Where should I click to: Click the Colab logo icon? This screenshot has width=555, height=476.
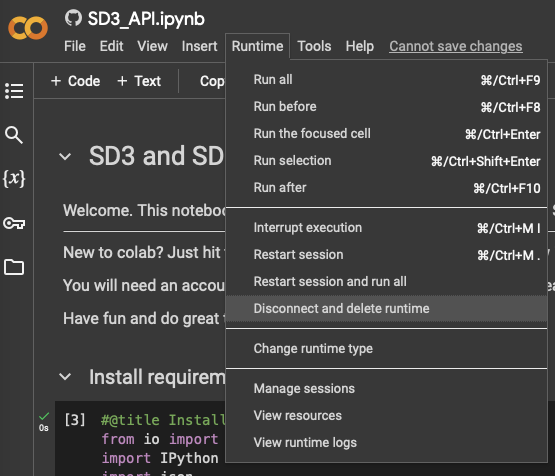[28, 28]
